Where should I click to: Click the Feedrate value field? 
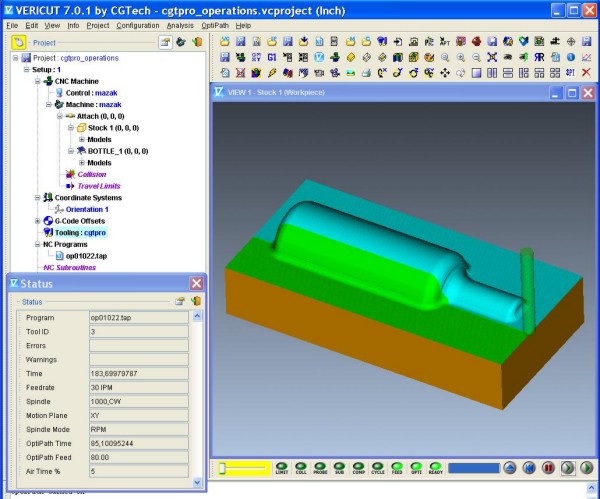(x=139, y=388)
